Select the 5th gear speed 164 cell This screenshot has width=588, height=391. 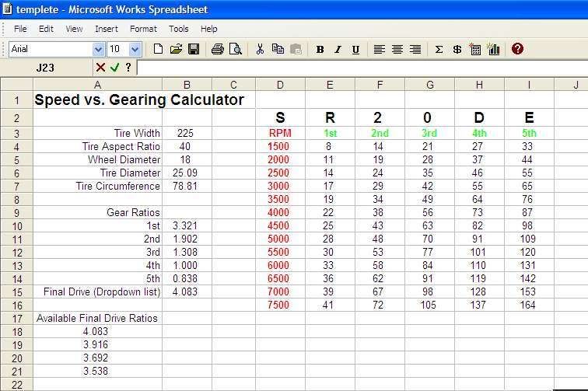point(529,305)
